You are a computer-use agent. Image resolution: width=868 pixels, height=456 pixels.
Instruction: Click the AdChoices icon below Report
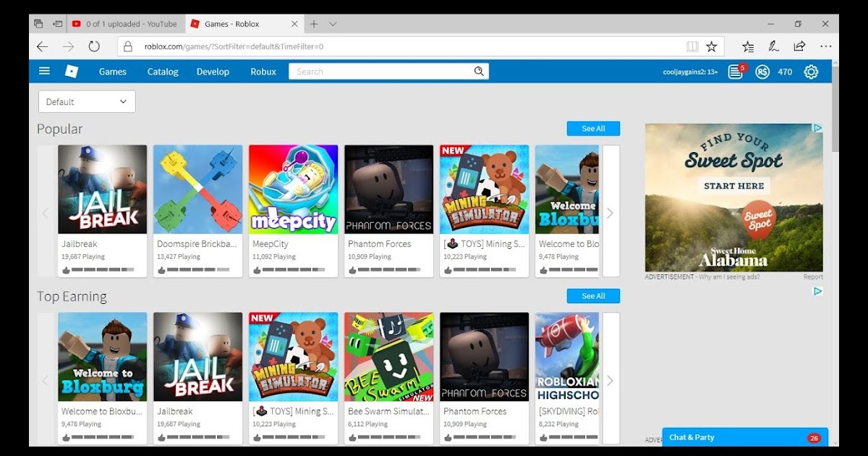[x=817, y=291]
